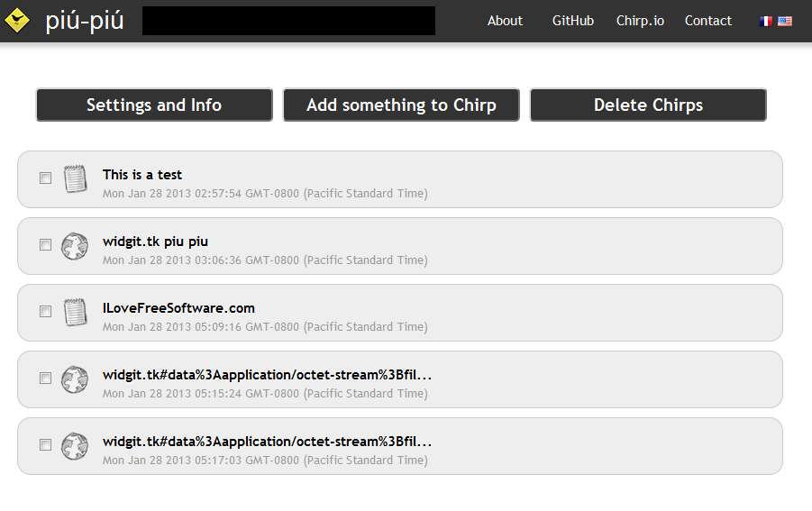
Task: Open the About page
Action: pyautogui.click(x=505, y=21)
